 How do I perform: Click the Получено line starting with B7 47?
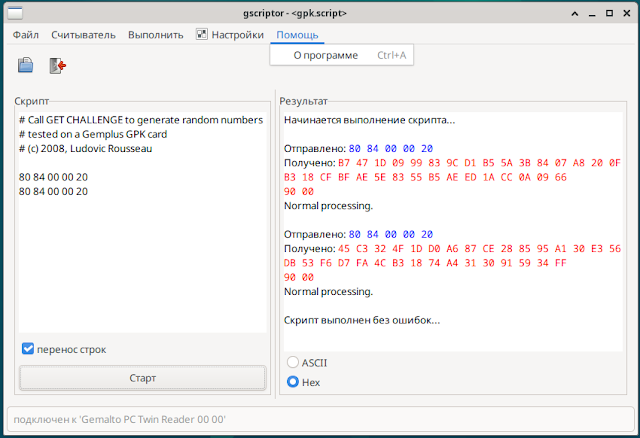pos(452,163)
